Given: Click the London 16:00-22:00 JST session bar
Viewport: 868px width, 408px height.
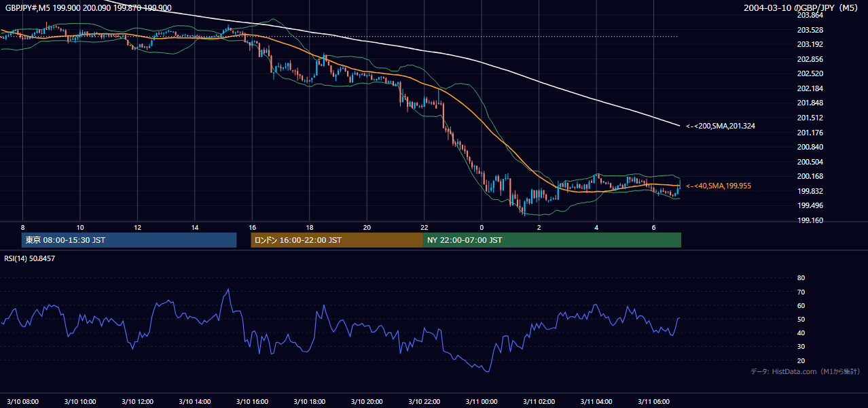Looking at the screenshot, I should (x=337, y=240).
